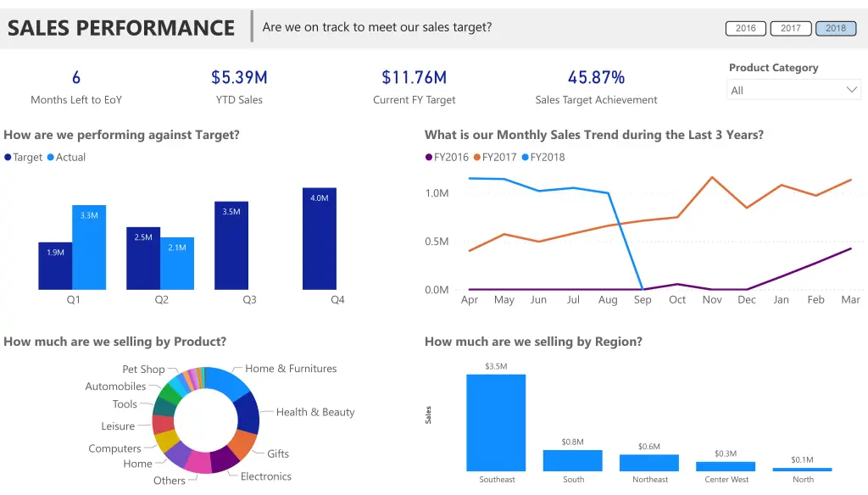This screenshot has height=495, width=868.
Task: Click the 'How much are we selling by Region?' heading
Action: pyautogui.click(x=534, y=342)
